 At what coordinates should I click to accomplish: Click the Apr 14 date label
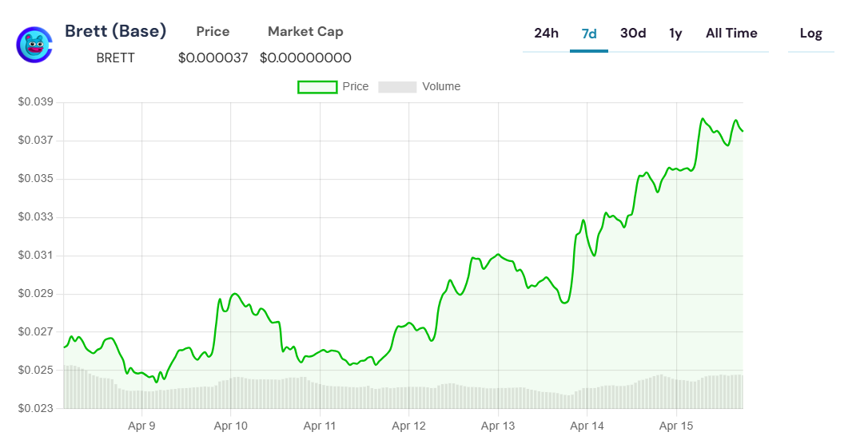point(587,426)
